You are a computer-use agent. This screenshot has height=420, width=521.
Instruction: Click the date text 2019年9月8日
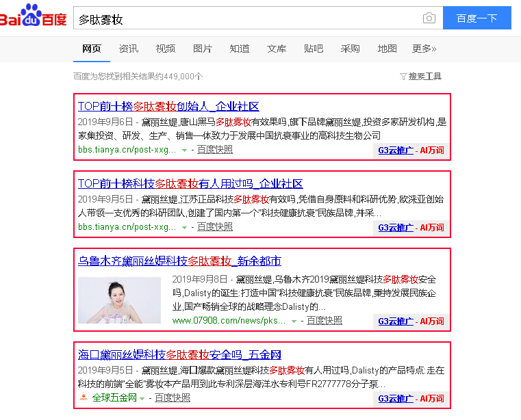point(200,280)
